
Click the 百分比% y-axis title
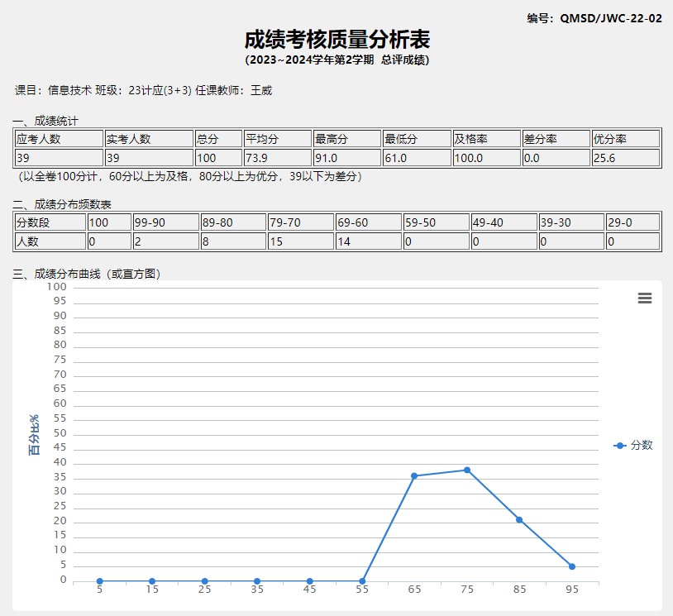point(35,435)
